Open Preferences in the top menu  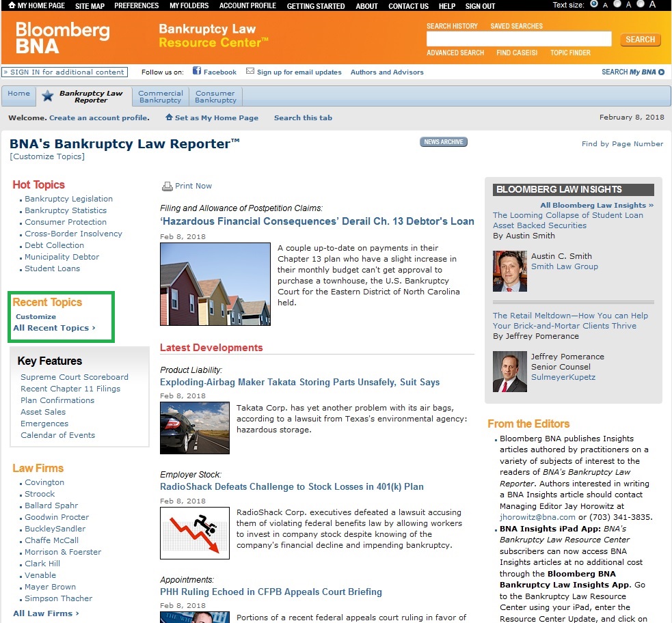click(x=136, y=6)
